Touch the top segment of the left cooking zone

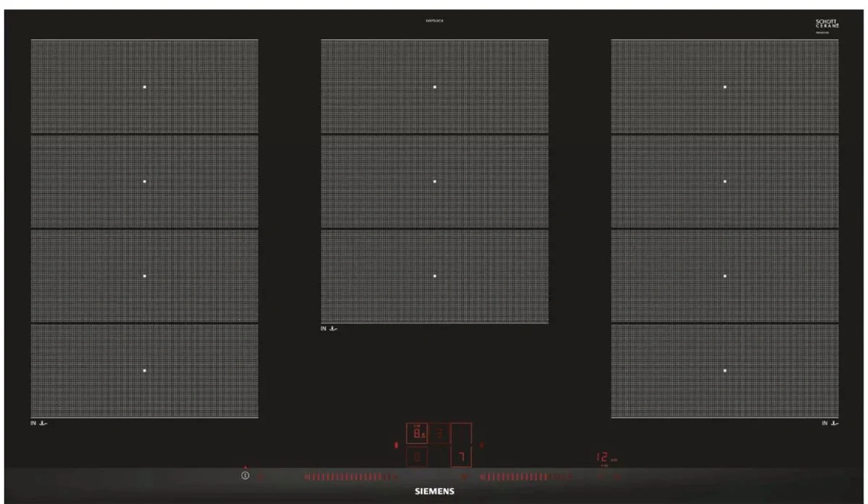145,87
